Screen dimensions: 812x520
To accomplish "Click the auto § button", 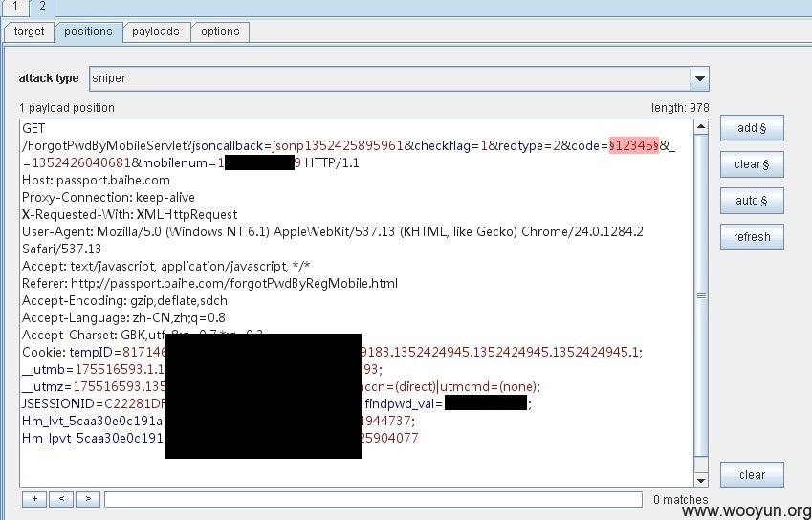I will pos(752,200).
